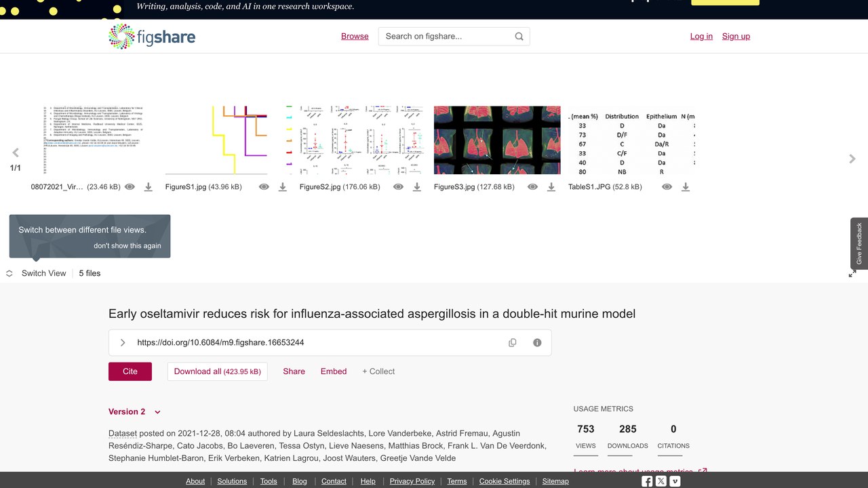This screenshot has width=868, height=488.
Task: Open DOI info icon
Action: (x=537, y=343)
